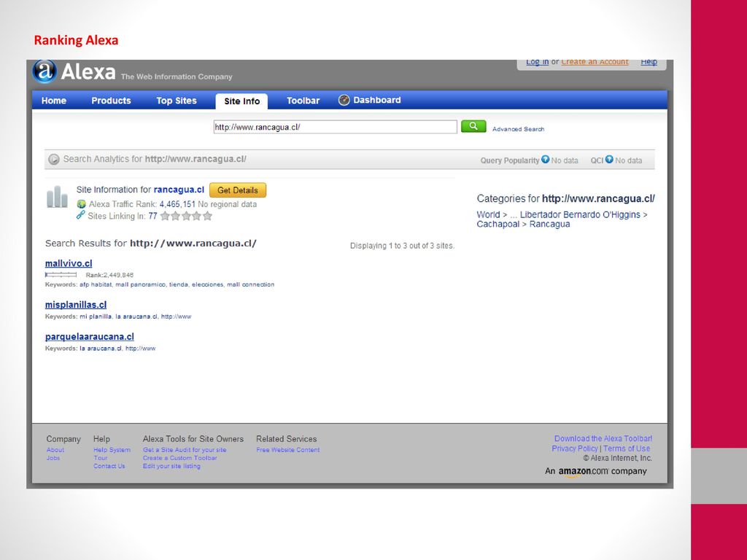Open the Privacy Policy link

(x=575, y=448)
